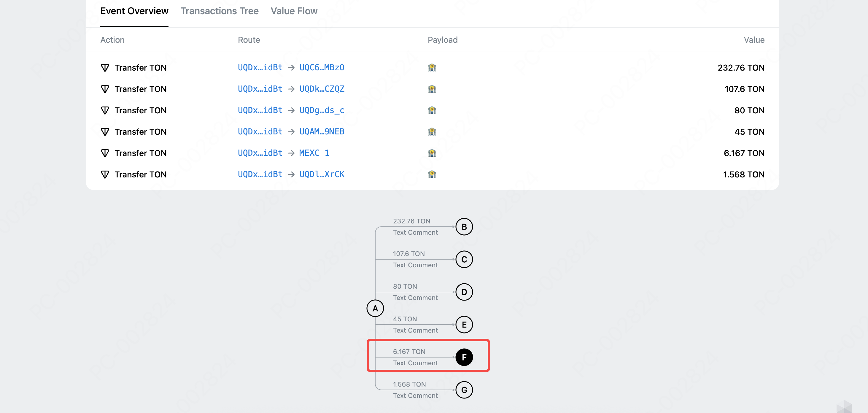
Task: Click the TON icon in the 1.568 TON row
Action: point(105,174)
